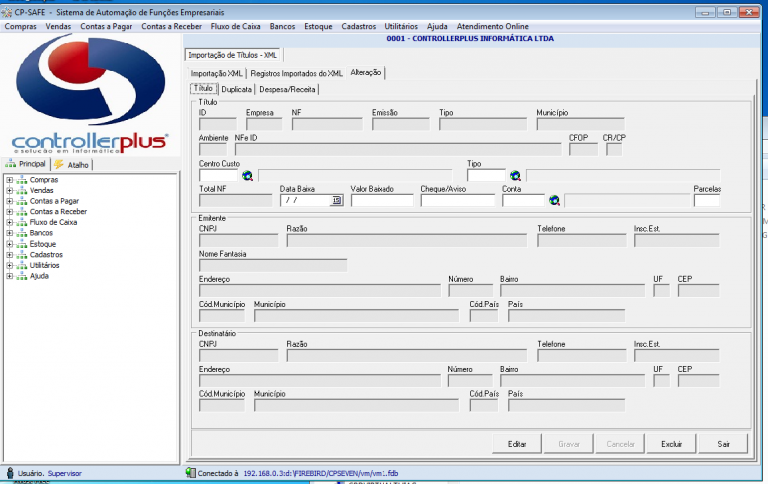Open the Data Baixa calendar picker
The height and width of the screenshot is (484, 768).
[x=336, y=200]
